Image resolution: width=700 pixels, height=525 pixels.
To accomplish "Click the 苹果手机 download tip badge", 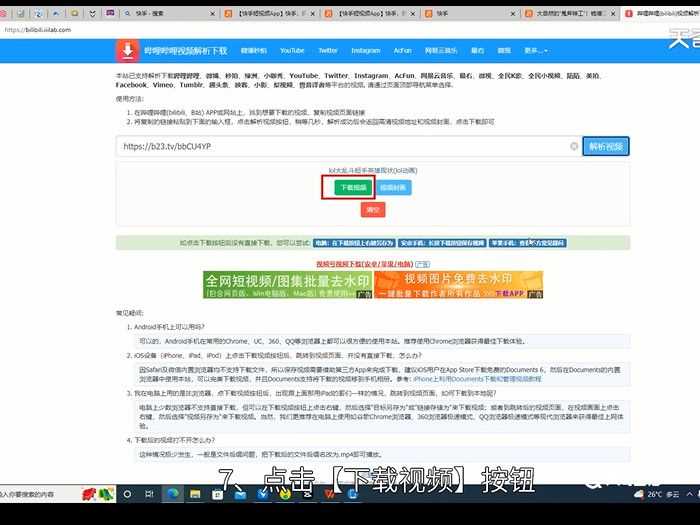I will pyautogui.click(x=527, y=243).
